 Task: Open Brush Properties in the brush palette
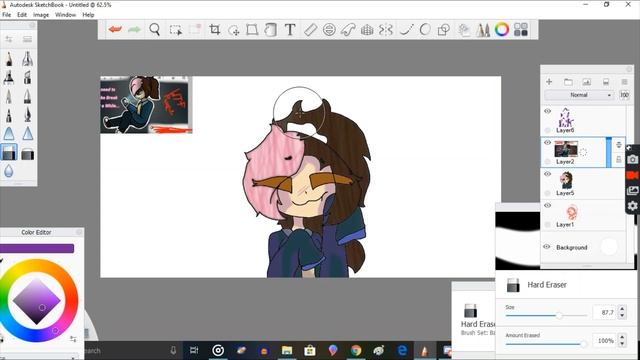click(x=9, y=39)
